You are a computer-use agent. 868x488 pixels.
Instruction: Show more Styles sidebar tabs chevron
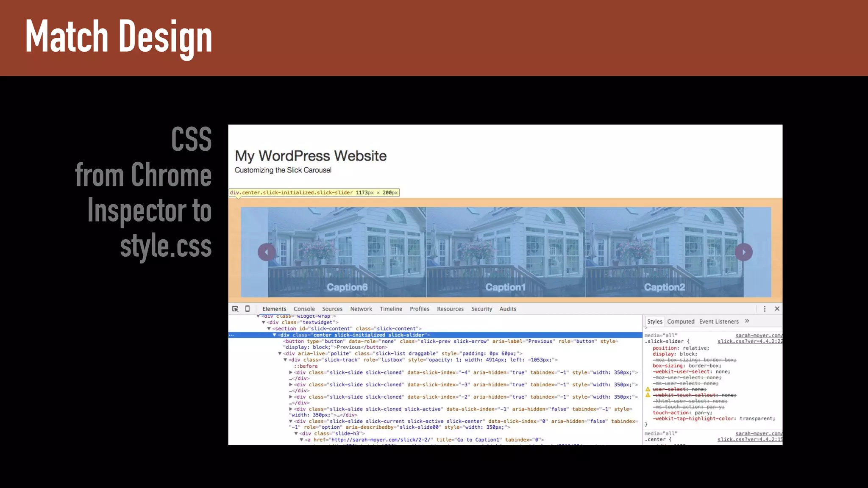coord(747,321)
